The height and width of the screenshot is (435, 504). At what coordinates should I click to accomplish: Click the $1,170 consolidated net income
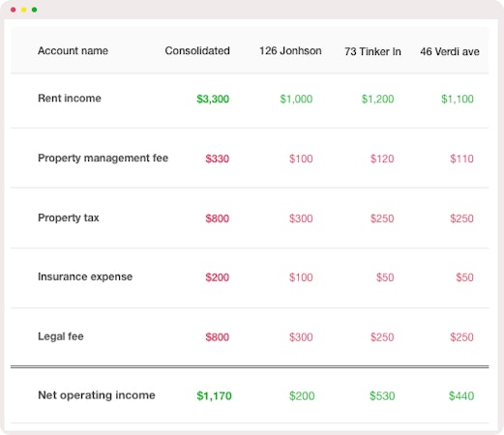(x=214, y=396)
